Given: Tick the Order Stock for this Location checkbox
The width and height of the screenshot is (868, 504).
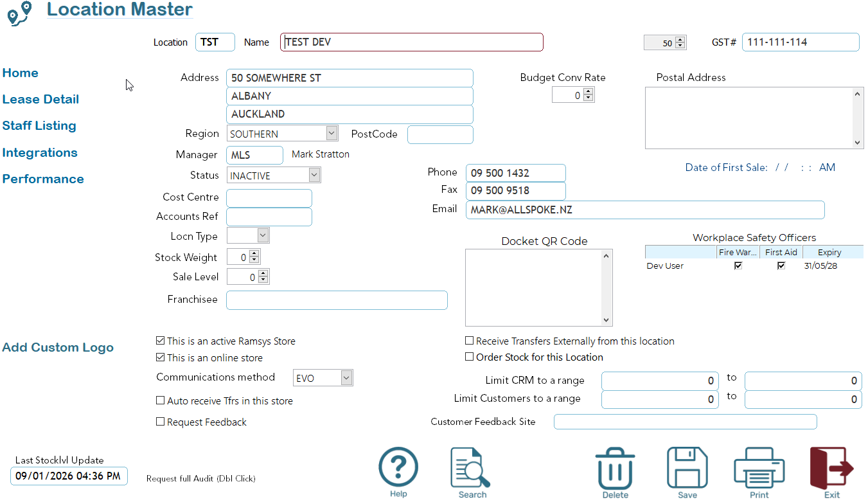Looking at the screenshot, I should pos(470,357).
